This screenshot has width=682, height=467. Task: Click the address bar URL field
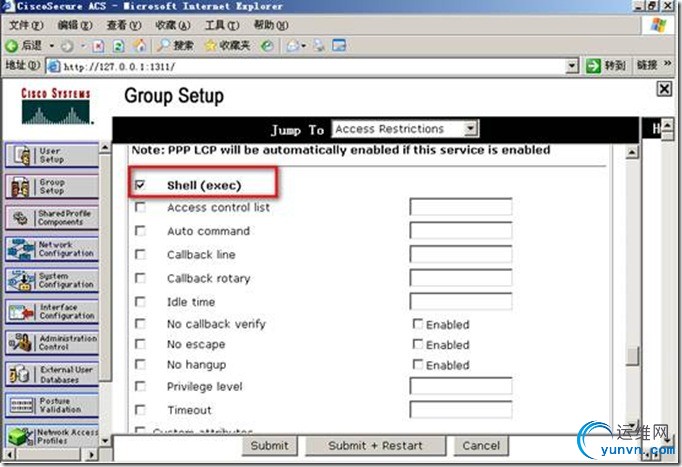coord(311,66)
